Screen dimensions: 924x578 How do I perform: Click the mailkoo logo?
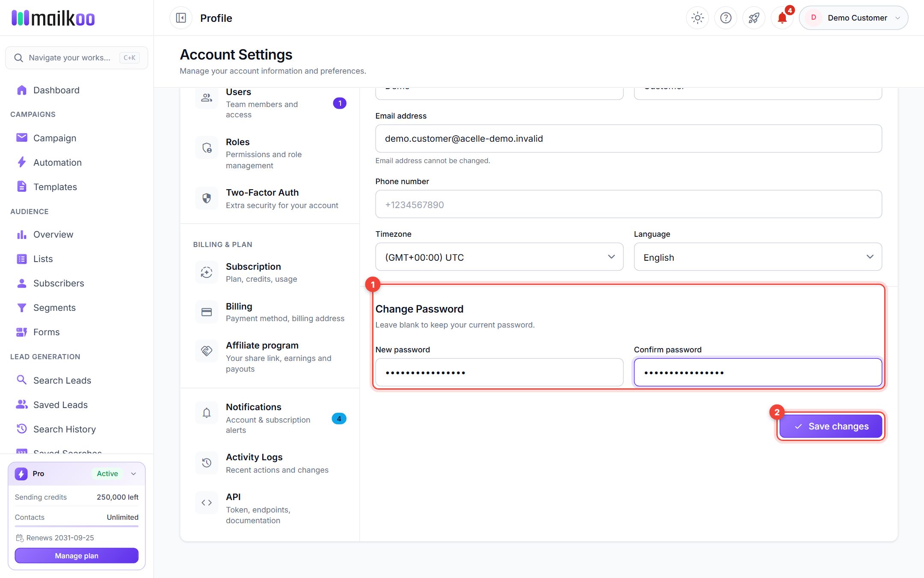pyautogui.click(x=53, y=18)
